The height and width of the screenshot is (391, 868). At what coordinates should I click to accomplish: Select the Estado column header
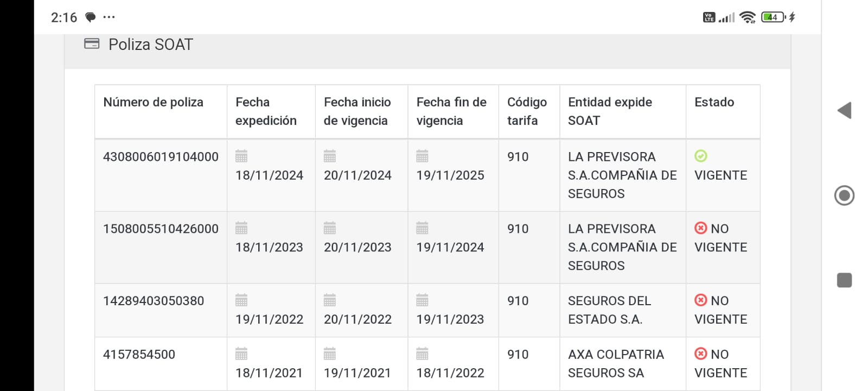pos(714,102)
